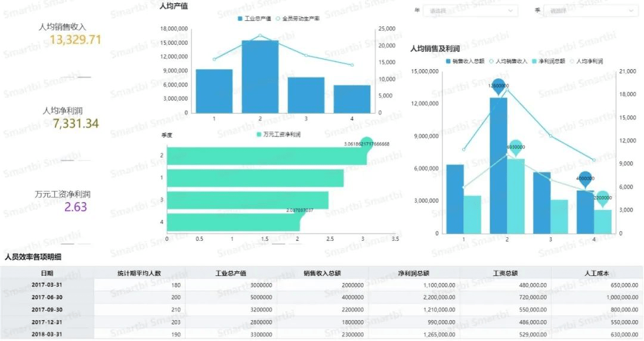The width and height of the screenshot is (644, 341).
Task: Toggle 工业总产值 legend series
Action: click(x=255, y=19)
